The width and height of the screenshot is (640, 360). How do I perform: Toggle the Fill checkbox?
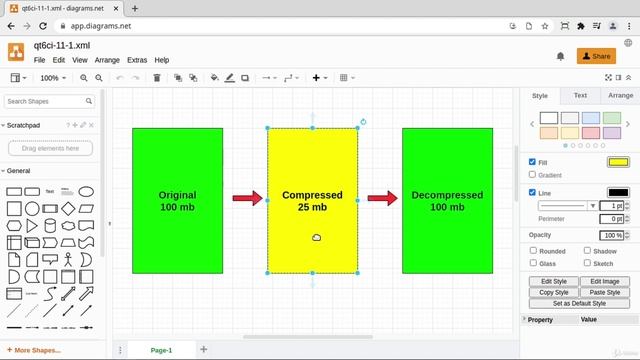coord(532,162)
